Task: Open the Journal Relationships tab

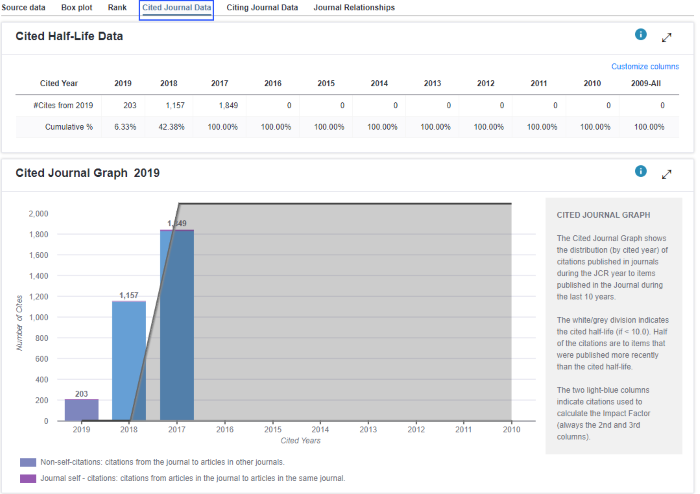Action: (x=354, y=8)
